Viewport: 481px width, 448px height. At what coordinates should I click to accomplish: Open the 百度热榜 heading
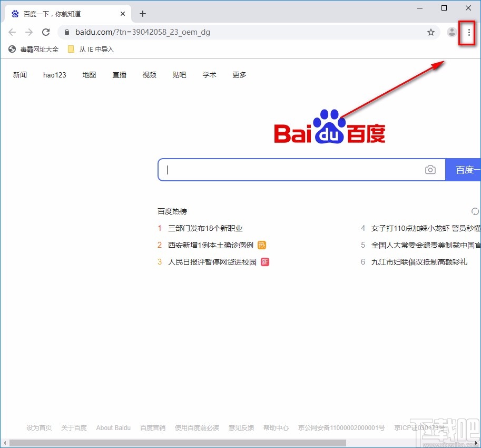(x=172, y=211)
